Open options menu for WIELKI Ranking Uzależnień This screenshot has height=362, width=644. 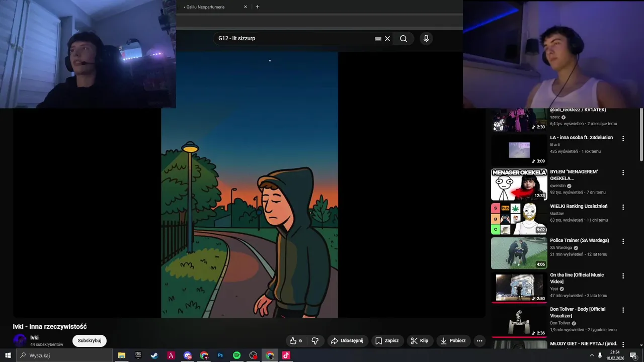623,207
